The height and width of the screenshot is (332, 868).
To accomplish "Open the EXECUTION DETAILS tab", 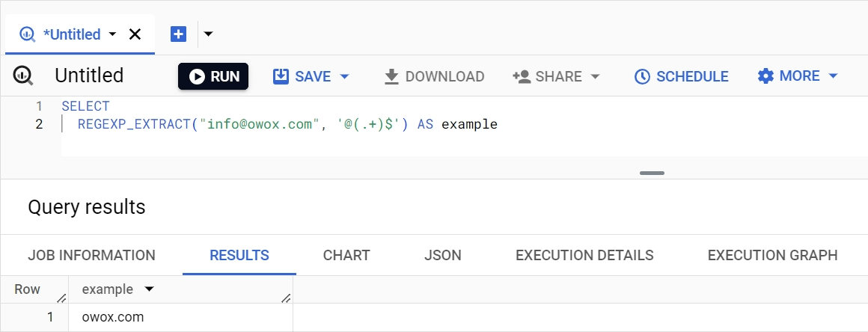I will pyautogui.click(x=584, y=255).
